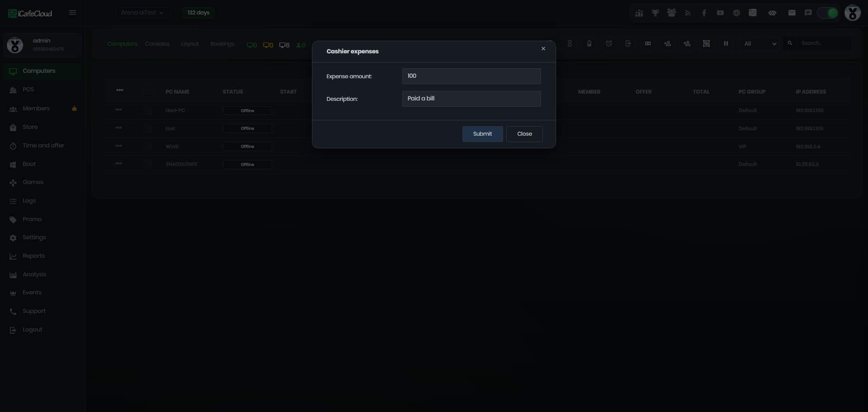Focus the Description input field

click(472, 99)
